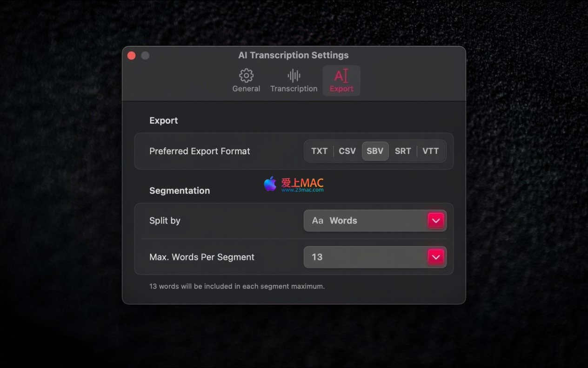Switch to the General tab label
Screen dimensions: 588x368
246,89
